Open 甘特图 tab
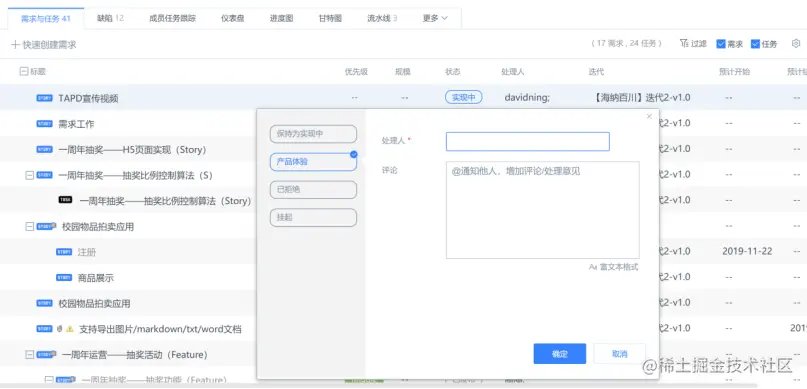Image resolution: width=807 pixels, height=389 pixels. 330,18
